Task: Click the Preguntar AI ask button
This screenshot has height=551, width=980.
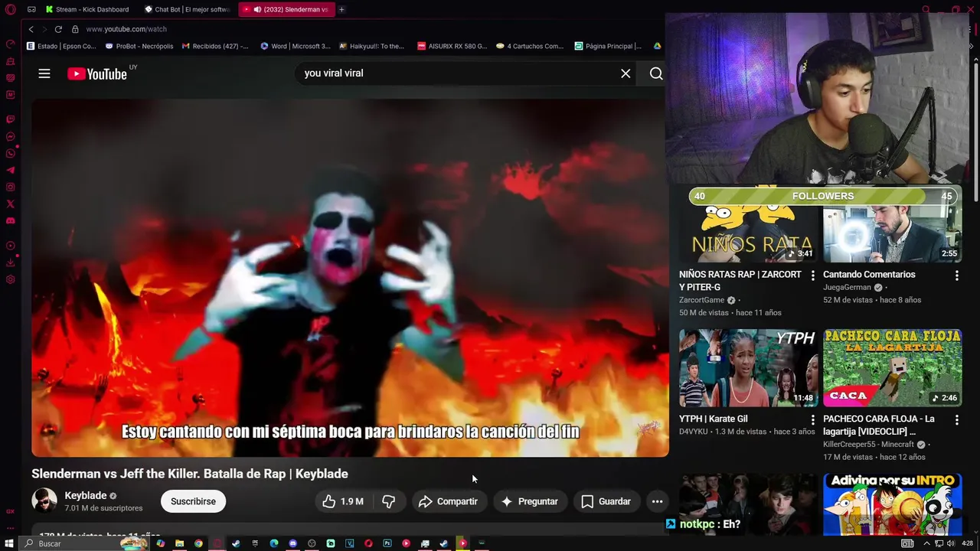Action: pos(530,501)
